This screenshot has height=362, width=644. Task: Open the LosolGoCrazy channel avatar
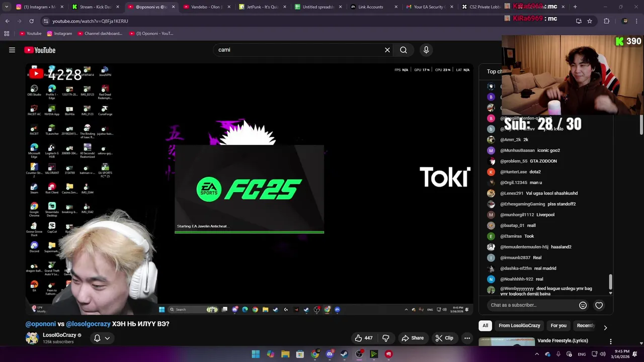(32, 338)
